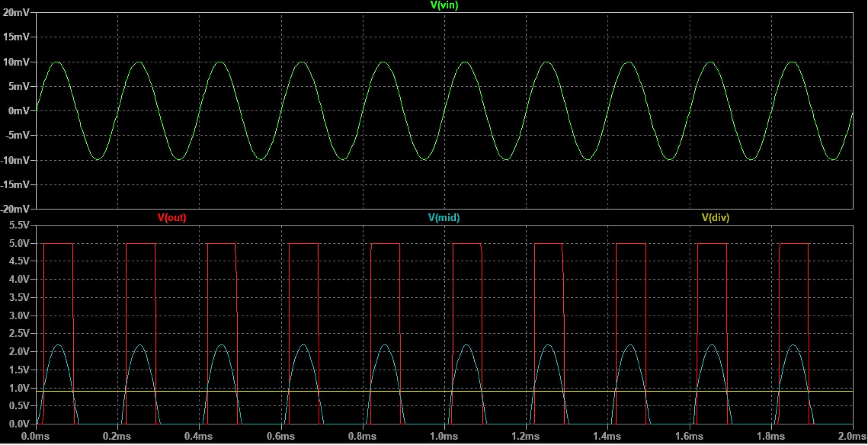Click the 2.0ms time axis label
Screen dimensions: 868x445
click(x=852, y=437)
